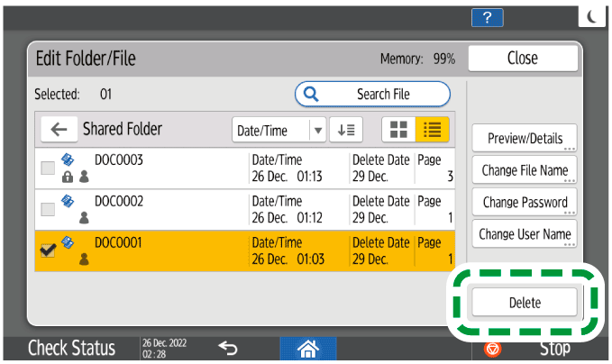Click the Search File field
The image size is (612, 364).
372,94
